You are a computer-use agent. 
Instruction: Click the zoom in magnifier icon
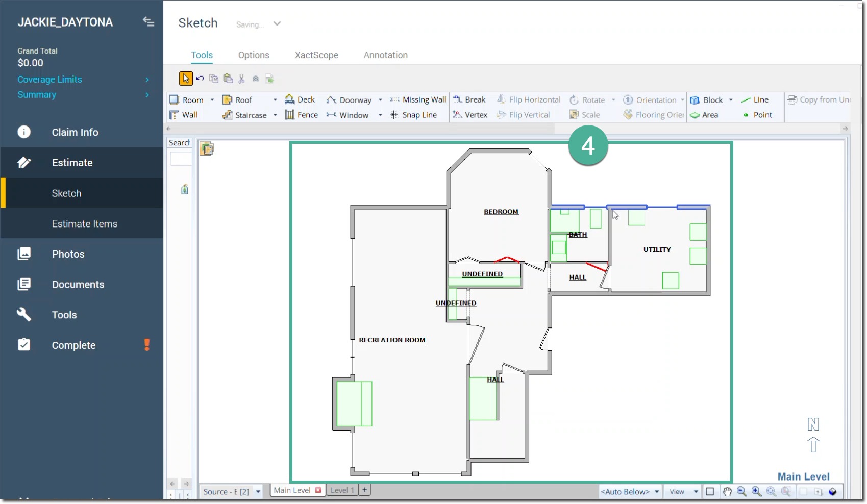[757, 492]
